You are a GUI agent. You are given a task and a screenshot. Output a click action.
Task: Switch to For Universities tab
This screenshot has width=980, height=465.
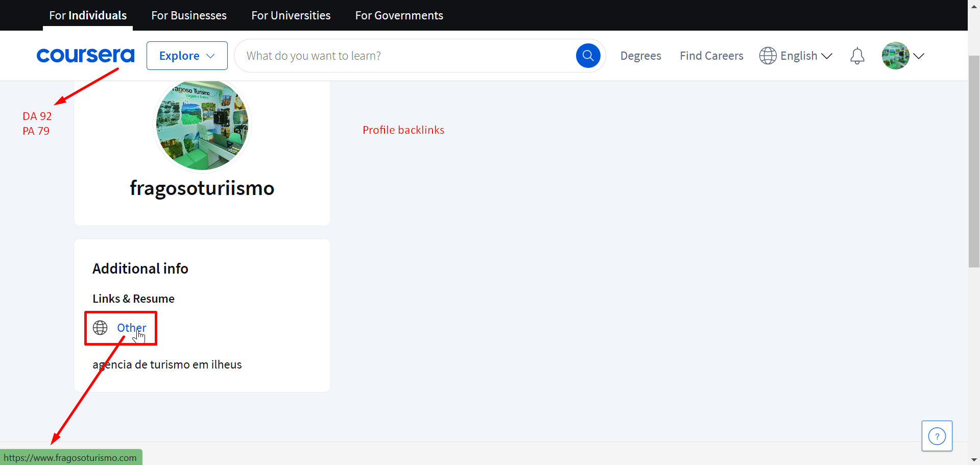(x=291, y=15)
